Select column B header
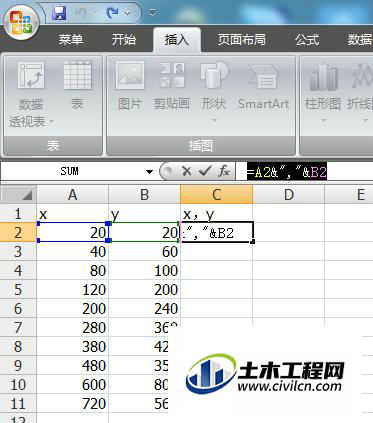The height and width of the screenshot is (423, 373). tap(144, 195)
